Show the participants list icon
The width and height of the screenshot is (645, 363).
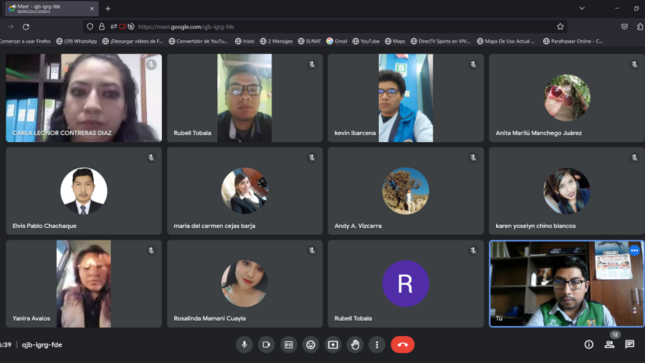609,344
